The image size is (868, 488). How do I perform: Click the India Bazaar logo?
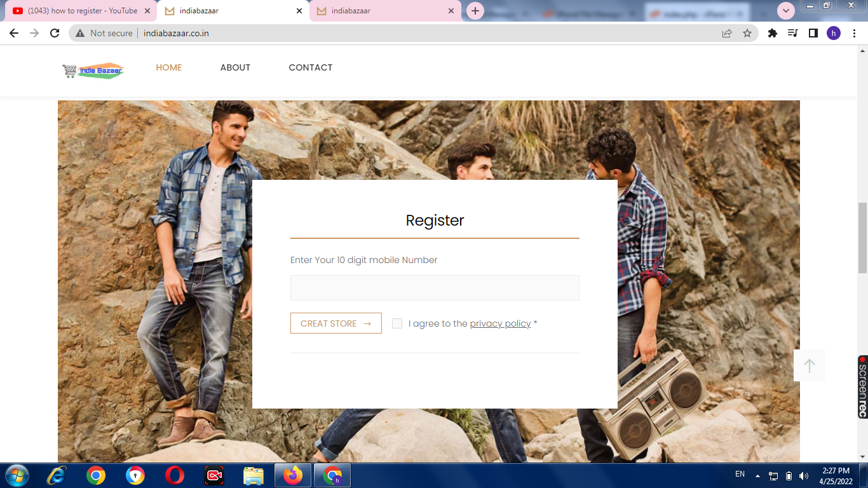pos(93,71)
